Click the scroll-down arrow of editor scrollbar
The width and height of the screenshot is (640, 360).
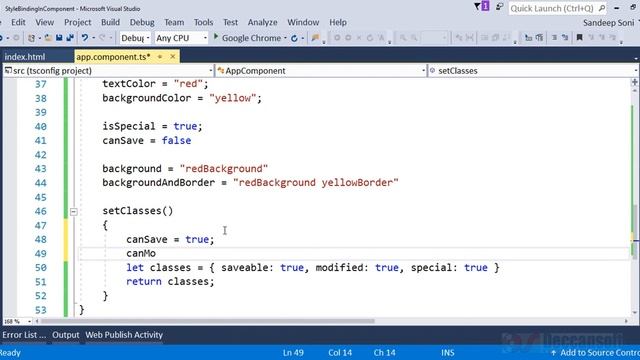(x=634, y=313)
